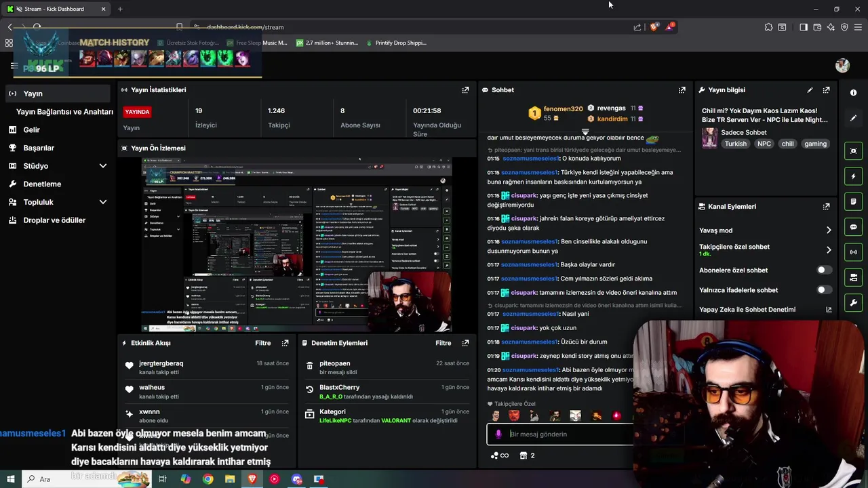
Task: Toggle the broadcast signal icon in right sidebar
Action: pos(853,252)
